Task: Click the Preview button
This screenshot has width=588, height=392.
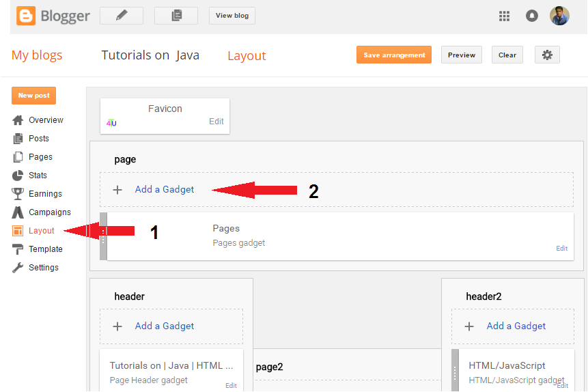Action: tap(462, 55)
